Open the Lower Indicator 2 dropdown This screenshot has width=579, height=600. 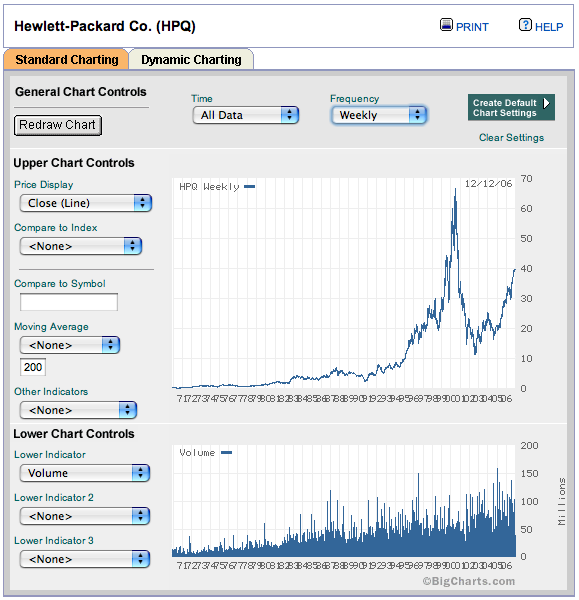tap(85, 516)
